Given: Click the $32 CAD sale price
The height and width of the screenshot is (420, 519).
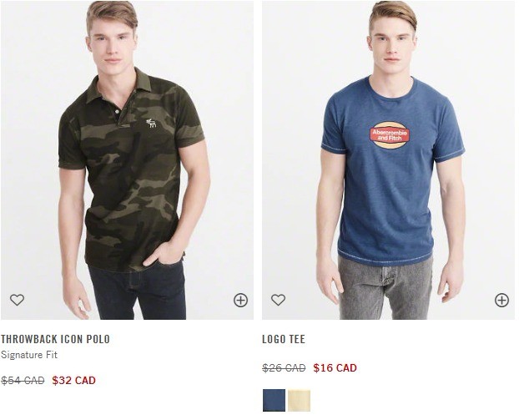Looking at the screenshot, I should tap(73, 380).
